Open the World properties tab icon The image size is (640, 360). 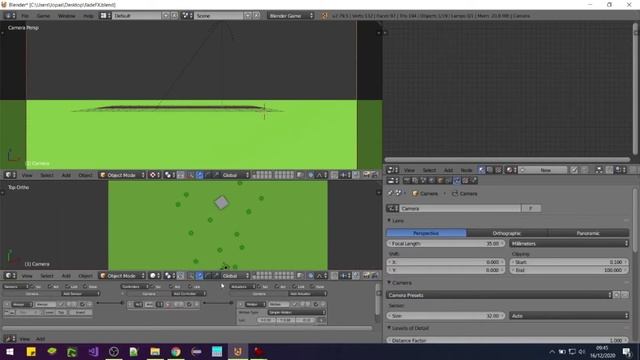click(x=431, y=180)
